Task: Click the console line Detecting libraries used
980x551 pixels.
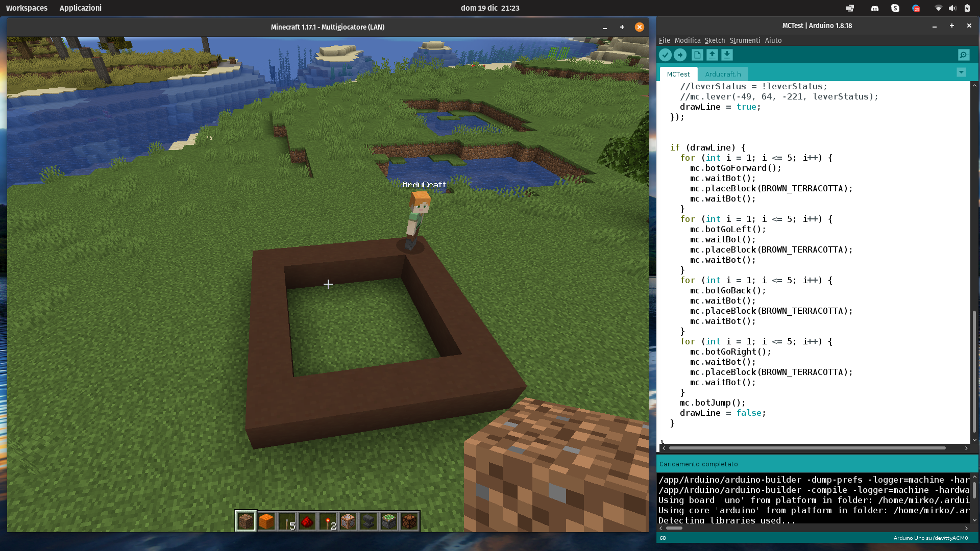Action: pyautogui.click(x=727, y=520)
